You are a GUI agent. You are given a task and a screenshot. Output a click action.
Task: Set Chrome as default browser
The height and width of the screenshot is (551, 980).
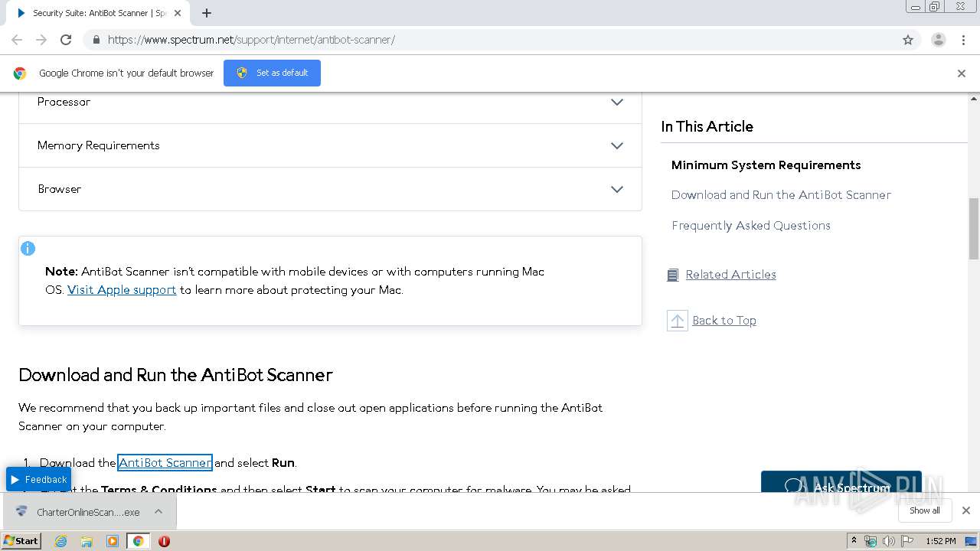(272, 73)
